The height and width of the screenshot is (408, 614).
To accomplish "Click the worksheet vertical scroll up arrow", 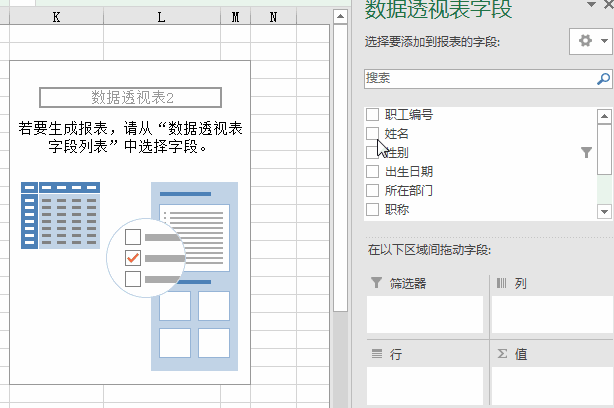I will (x=340, y=16).
